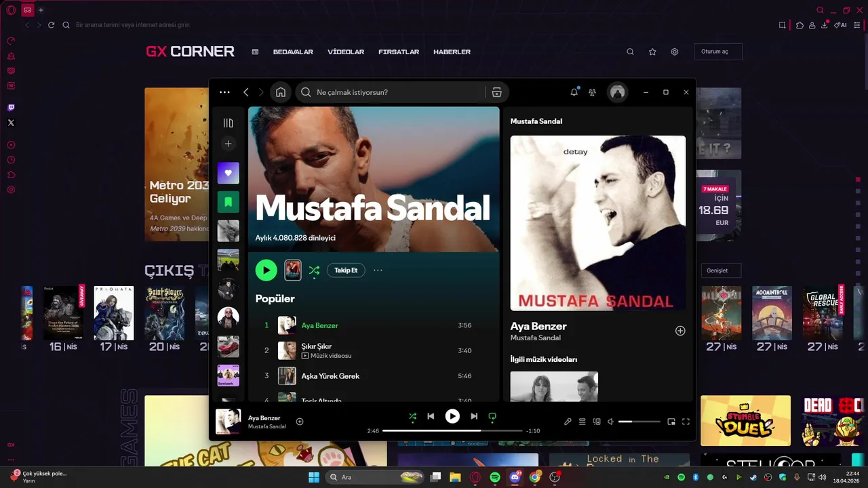Open the Müzik videosu label under Şıkır Şıkır

pyautogui.click(x=326, y=356)
